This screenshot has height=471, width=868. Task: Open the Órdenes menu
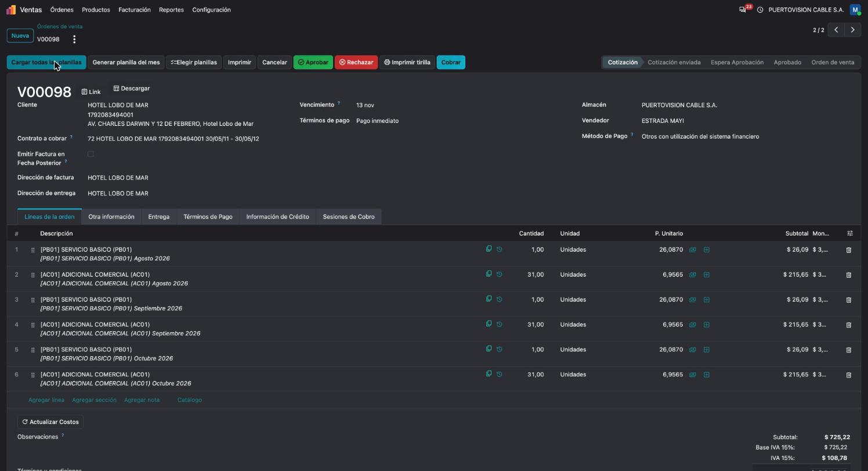coord(62,10)
